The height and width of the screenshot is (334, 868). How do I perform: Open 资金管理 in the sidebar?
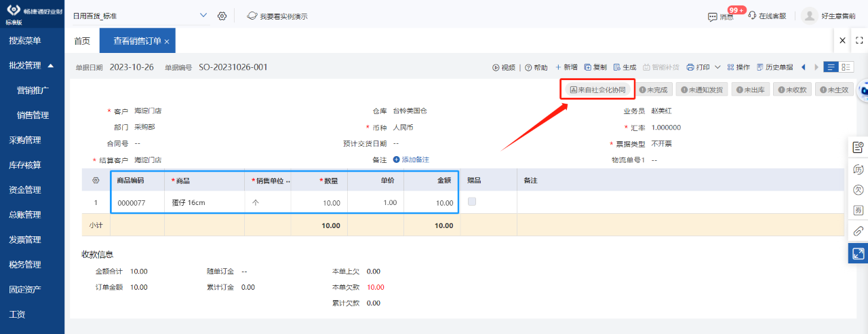pos(24,190)
